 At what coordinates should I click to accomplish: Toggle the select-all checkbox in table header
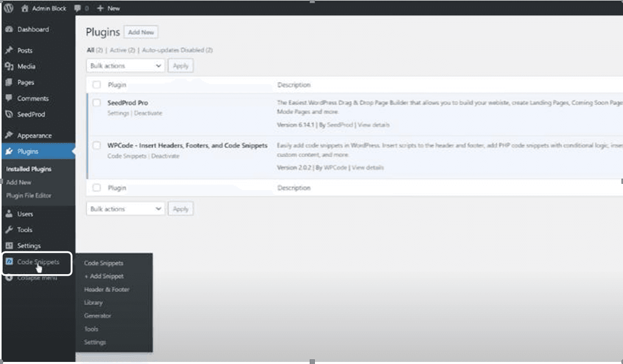[x=97, y=85]
